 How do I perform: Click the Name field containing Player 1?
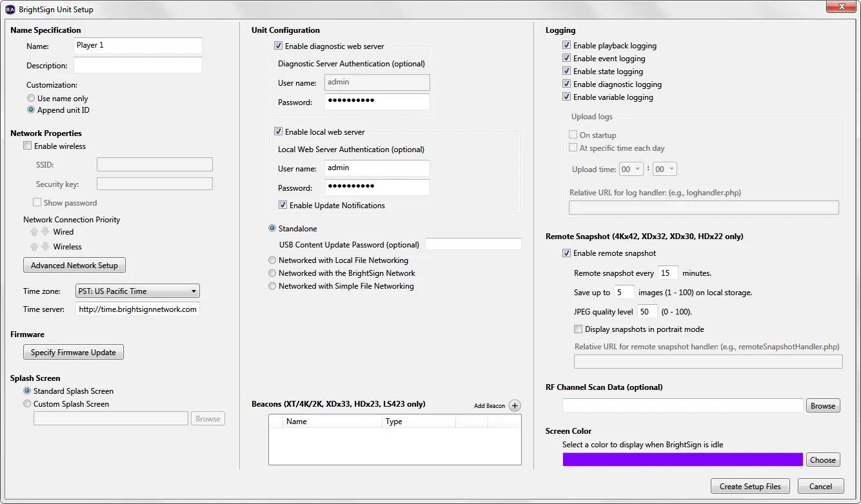138,46
